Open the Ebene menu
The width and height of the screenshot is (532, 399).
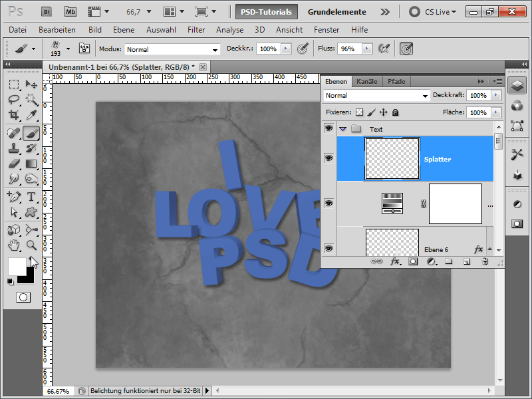click(x=124, y=30)
